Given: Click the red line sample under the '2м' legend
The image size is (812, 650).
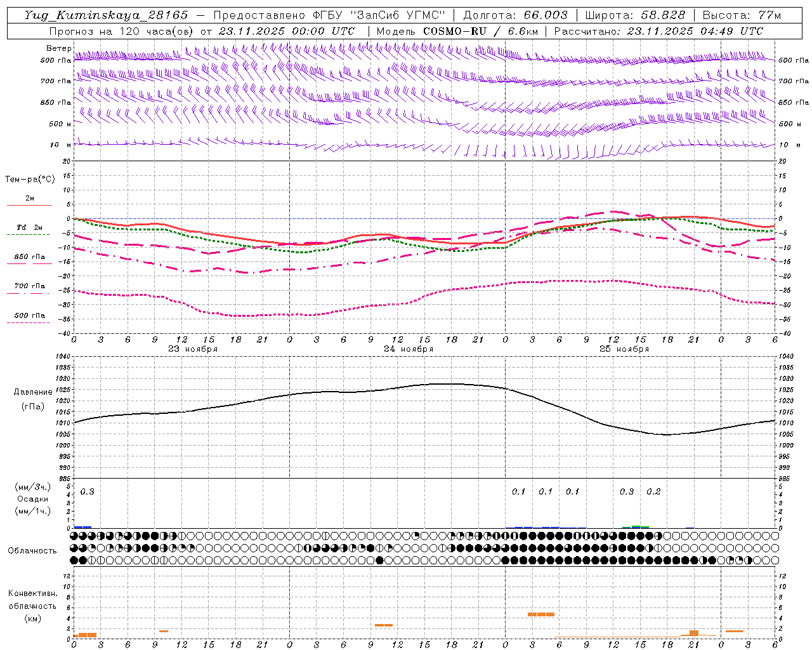Looking at the screenshot, I should 30,205.
